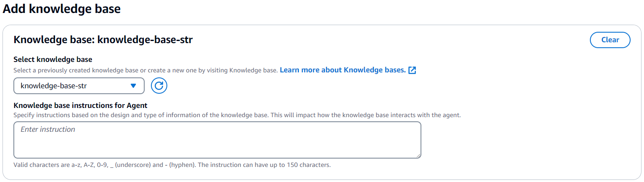The image size is (644, 182).
Task: Click the blue dropdown arrow triangle
Action: tap(133, 86)
